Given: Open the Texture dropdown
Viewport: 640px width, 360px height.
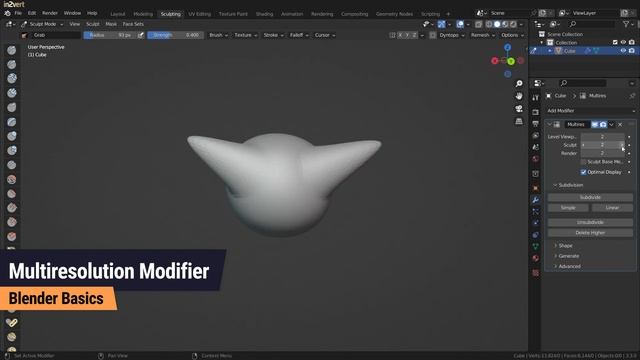Looking at the screenshot, I should (246, 36).
